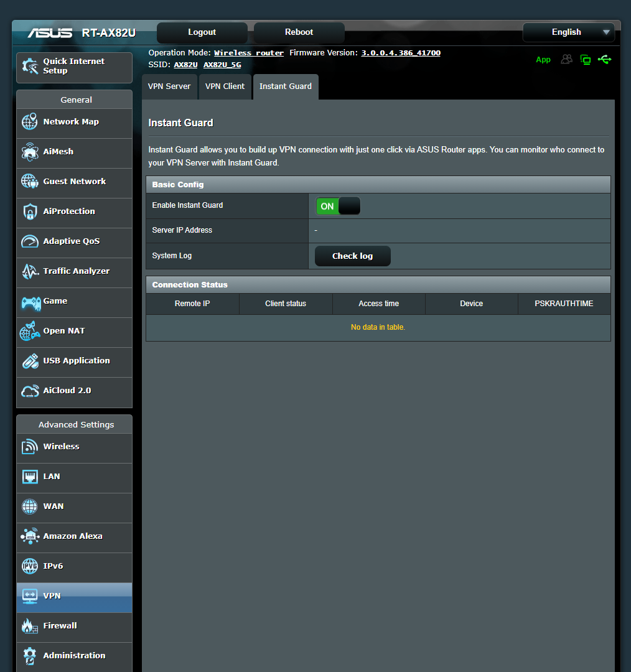Click the AiProtection shield lock icon
Image resolution: width=631 pixels, height=672 pixels.
pyautogui.click(x=30, y=212)
